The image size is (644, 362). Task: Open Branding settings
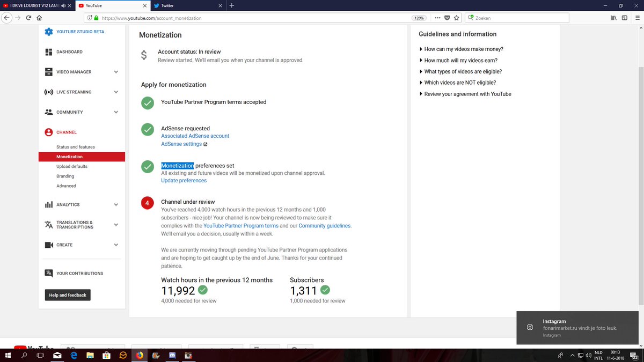[65, 176]
